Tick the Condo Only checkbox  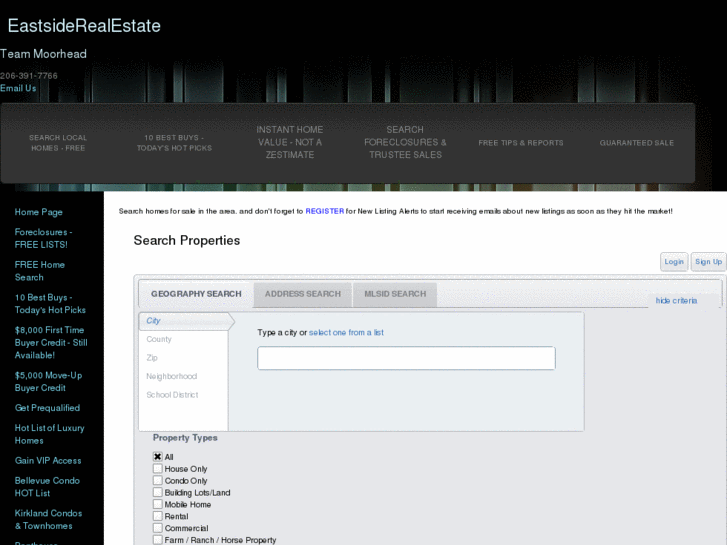158,481
